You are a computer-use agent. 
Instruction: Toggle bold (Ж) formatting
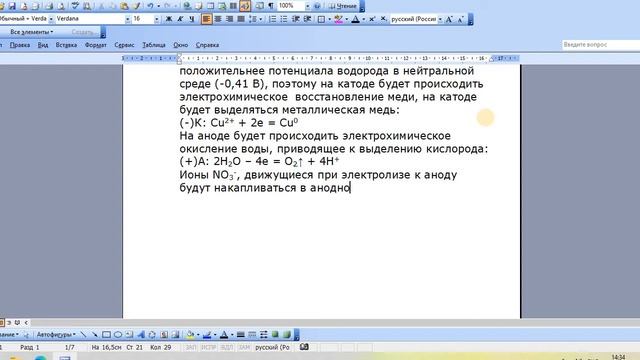point(168,19)
